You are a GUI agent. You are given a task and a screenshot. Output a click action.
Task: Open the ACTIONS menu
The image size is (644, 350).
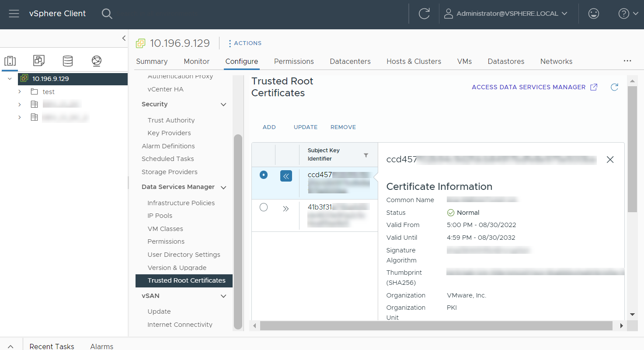click(245, 43)
